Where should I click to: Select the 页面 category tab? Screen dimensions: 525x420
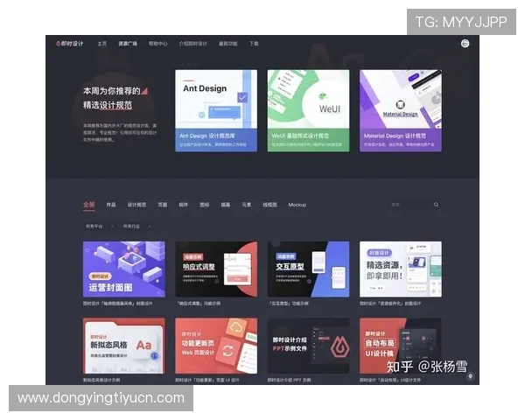pos(163,205)
